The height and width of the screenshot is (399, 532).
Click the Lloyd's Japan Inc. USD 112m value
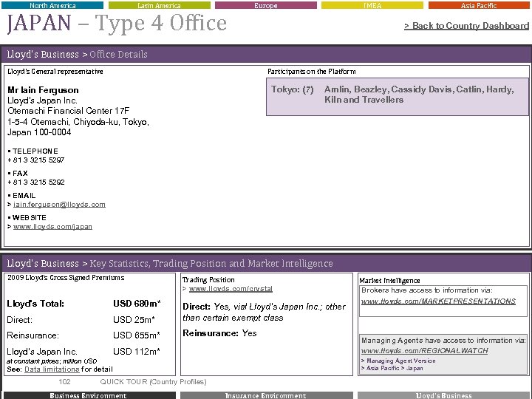[x=137, y=351]
